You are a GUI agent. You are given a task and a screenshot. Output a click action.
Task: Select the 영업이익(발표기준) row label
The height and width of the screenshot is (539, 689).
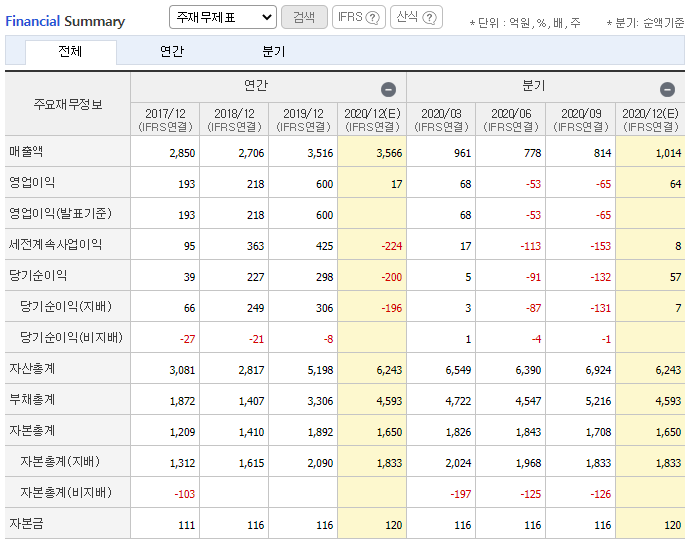60,213
